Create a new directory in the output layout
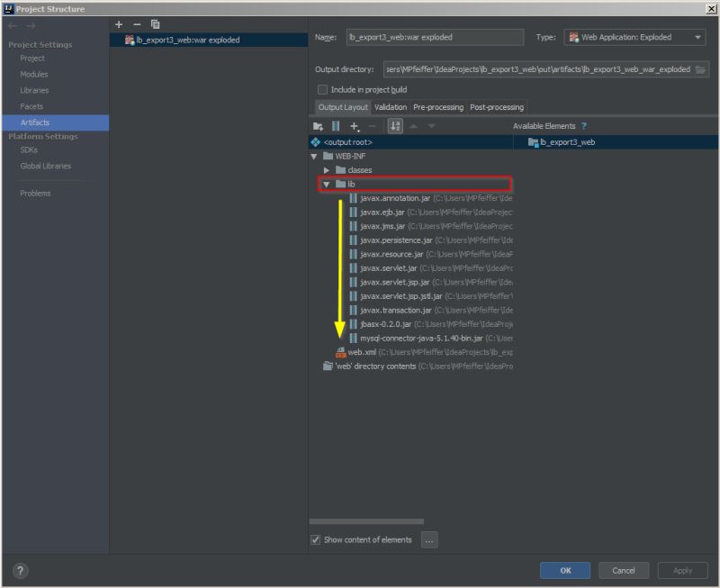Image resolution: width=720 pixels, height=588 pixels. [319, 126]
